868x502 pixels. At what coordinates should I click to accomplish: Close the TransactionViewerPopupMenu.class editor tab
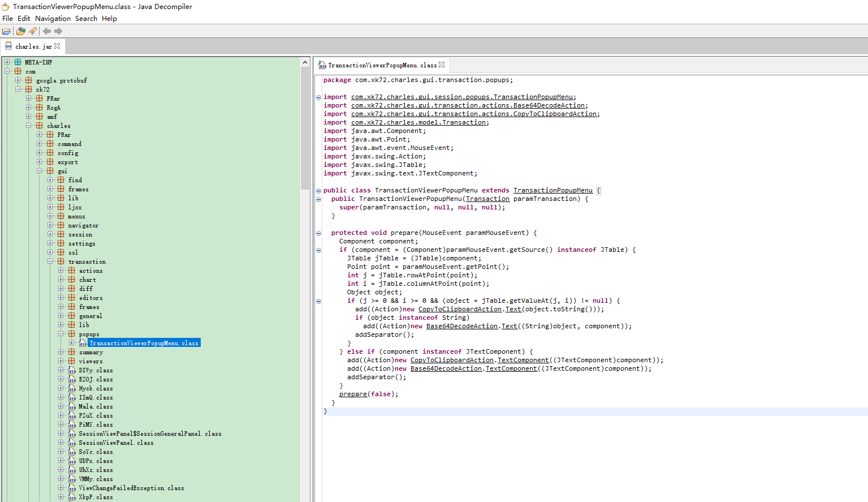coord(442,65)
